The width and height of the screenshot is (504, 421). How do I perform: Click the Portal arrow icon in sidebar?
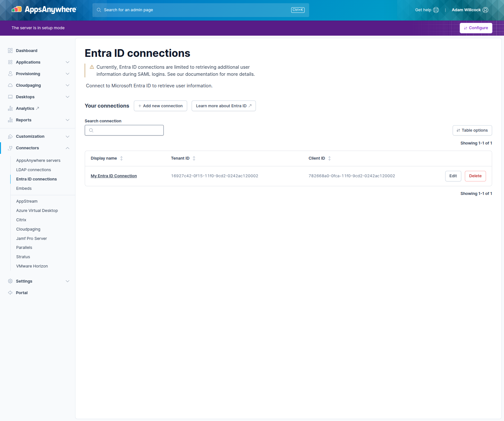[10, 293]
